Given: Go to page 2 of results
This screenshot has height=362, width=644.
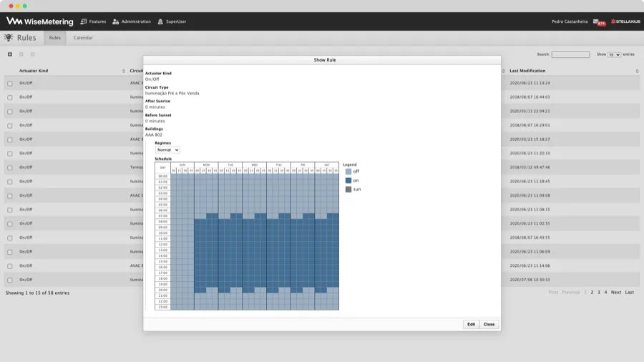Looking at the screenshot, I should click(x=592, y=292).
